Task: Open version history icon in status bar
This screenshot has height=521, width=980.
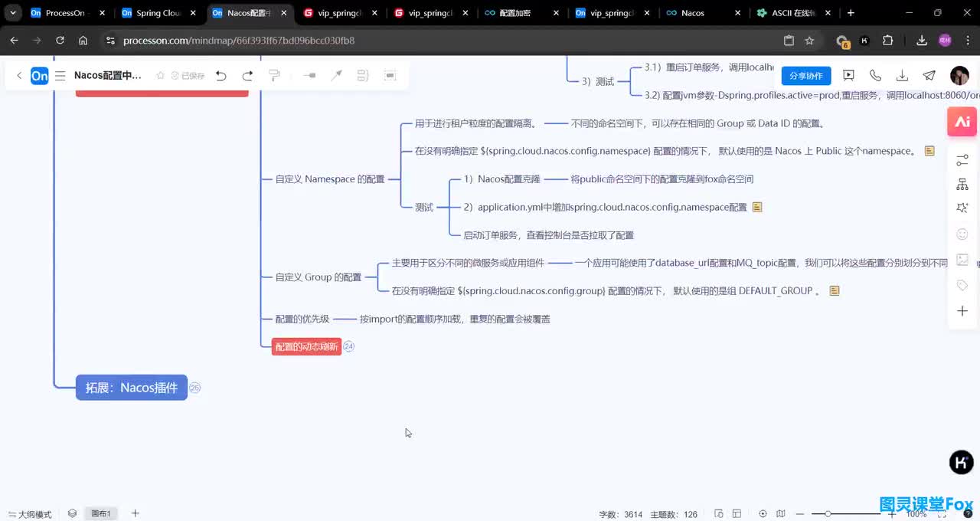Action: click(x=719, y=514)
